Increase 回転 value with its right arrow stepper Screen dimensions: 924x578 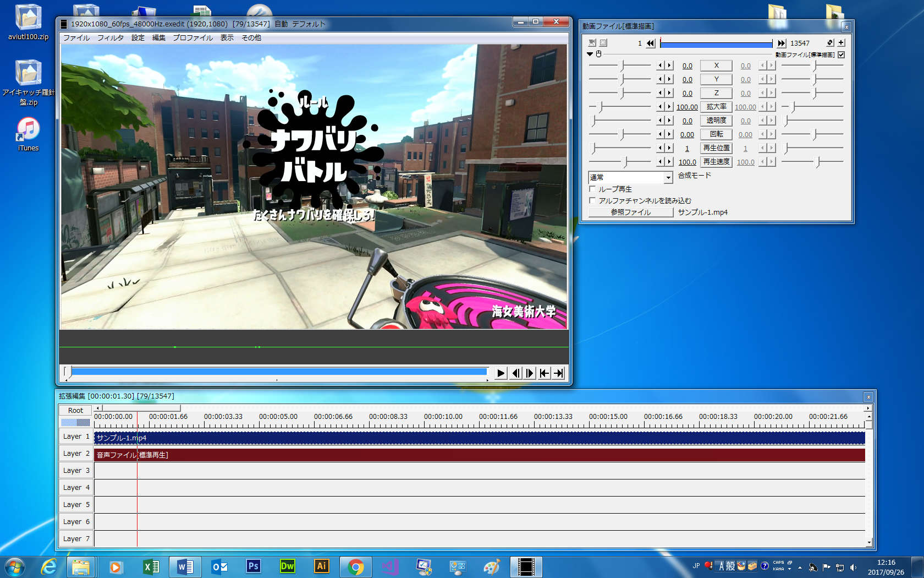point(669,134)
